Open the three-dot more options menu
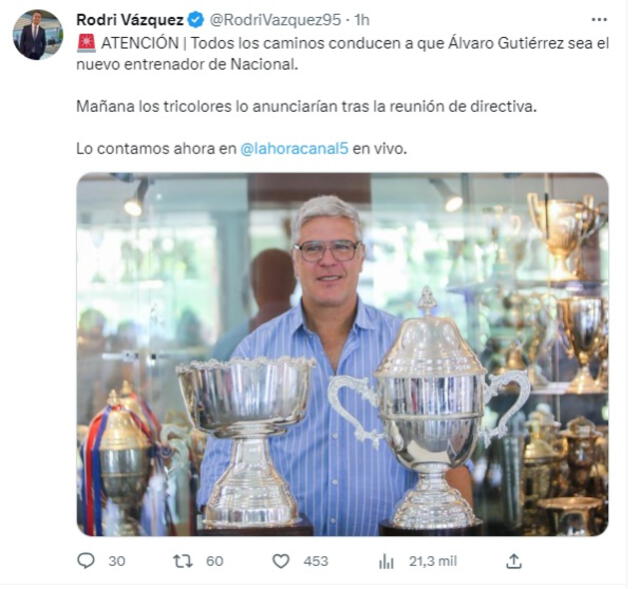Viewport: 640px width, 589px height. click(599, 20)
